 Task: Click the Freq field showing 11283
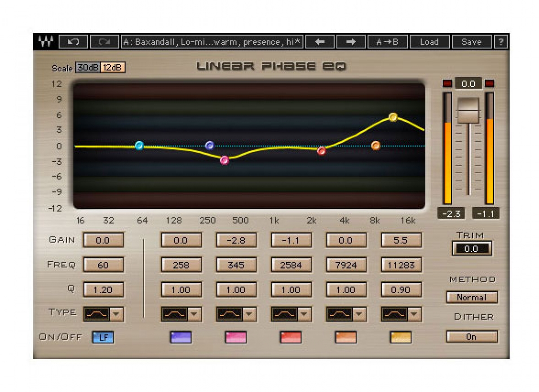coord(401,265)
